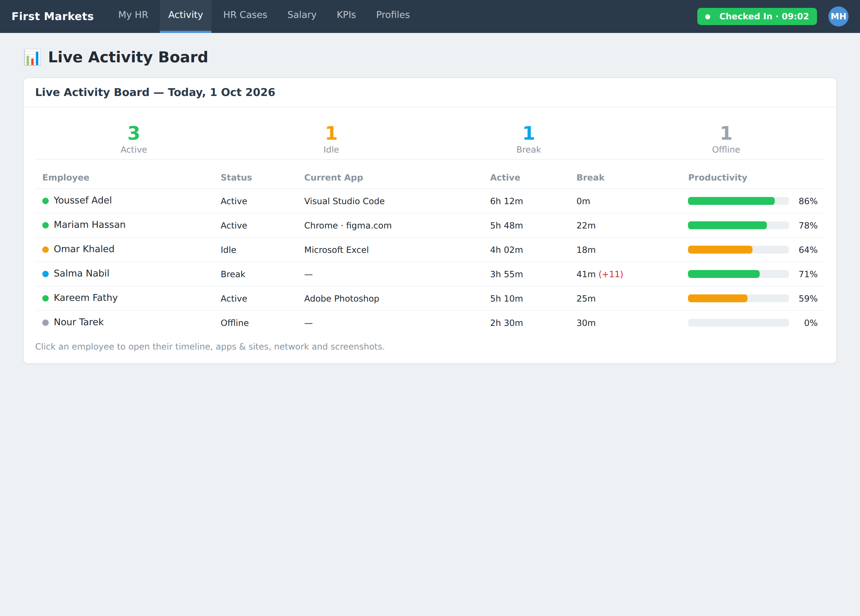Click the red (+11) break overage

611,274
